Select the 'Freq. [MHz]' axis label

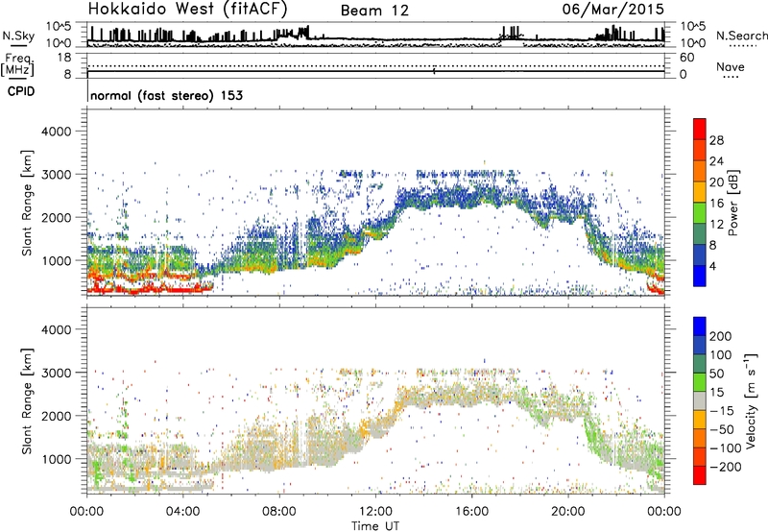pos(18,65)
